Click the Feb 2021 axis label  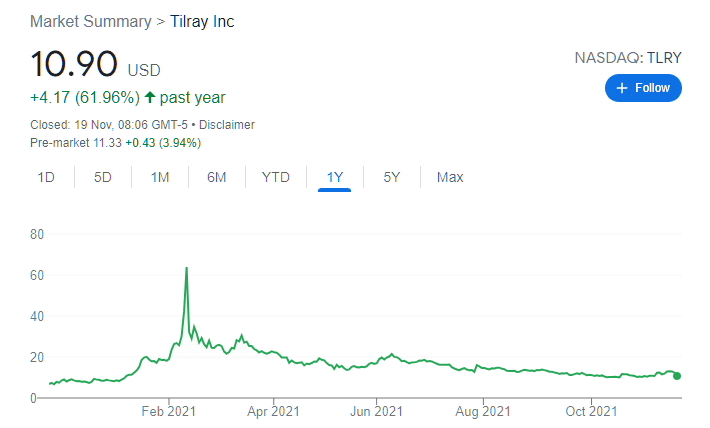[x=168, y=411]
